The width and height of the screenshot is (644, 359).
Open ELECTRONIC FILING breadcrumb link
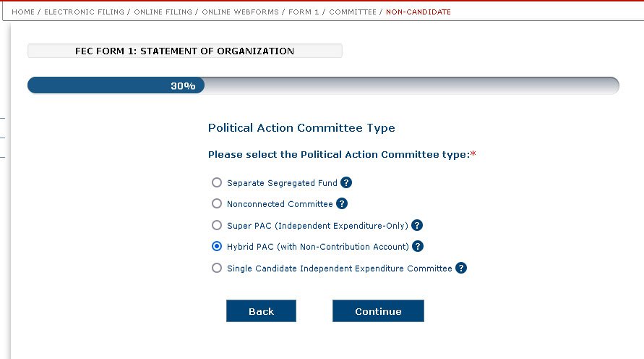pos(82,12)
